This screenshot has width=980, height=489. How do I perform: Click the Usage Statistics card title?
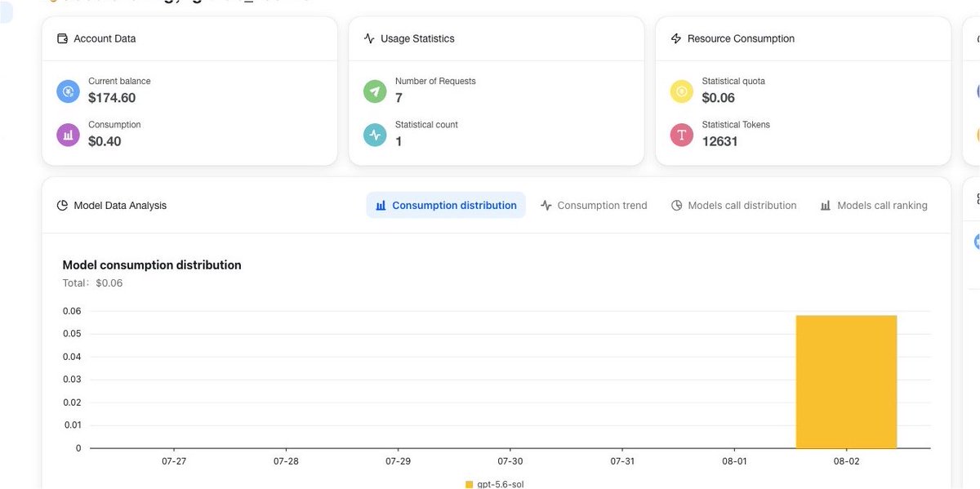coord(417,38)
